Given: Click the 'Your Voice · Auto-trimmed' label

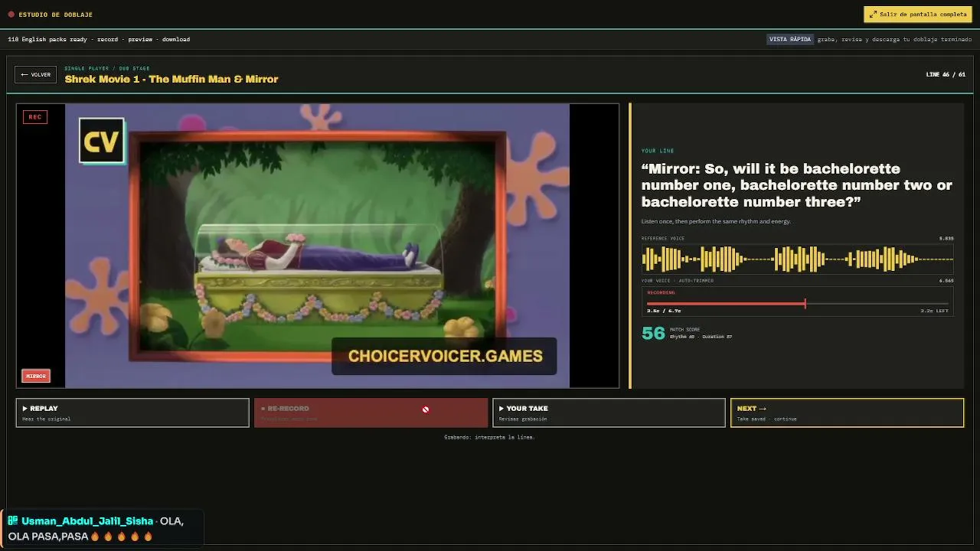Looking at the screenshot, I should [678, 281].
